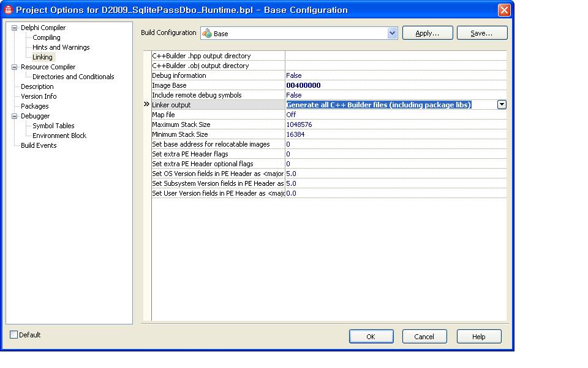Edit the Image Base value field

[395, 85]
